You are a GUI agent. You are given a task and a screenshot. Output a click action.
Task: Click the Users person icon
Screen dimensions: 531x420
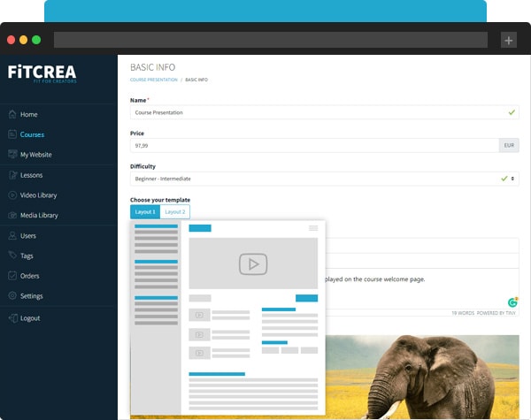point(12,235)
